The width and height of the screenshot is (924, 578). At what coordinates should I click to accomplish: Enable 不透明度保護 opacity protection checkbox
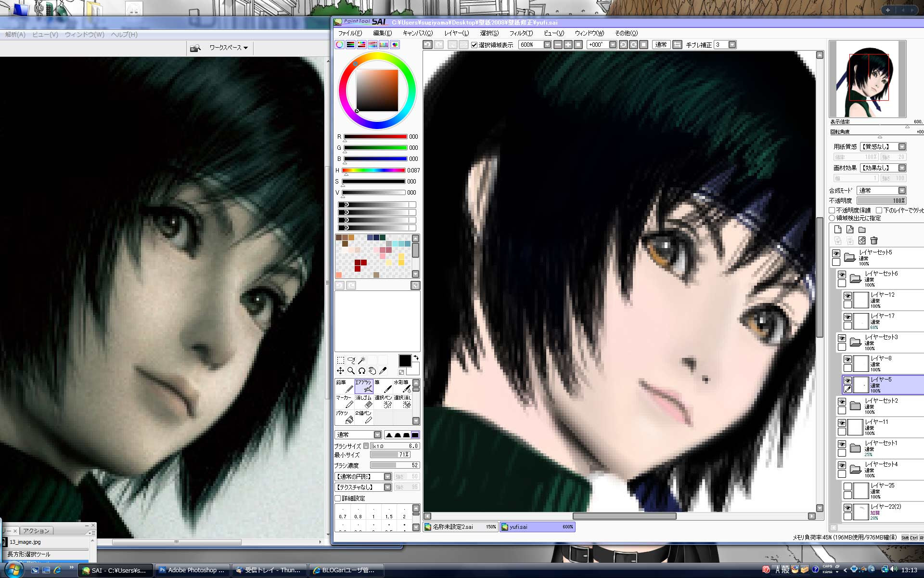[832, 210]
